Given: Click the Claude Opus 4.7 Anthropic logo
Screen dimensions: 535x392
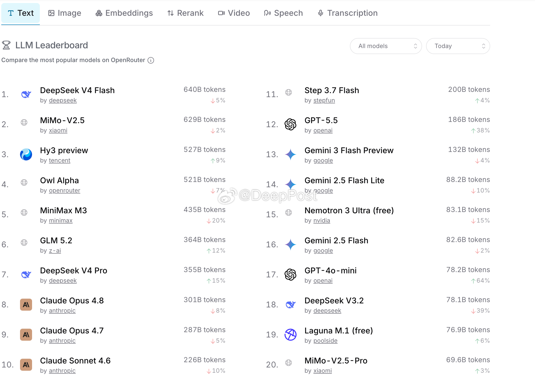Looking at the screenshot, I should (x=26, y=335).
